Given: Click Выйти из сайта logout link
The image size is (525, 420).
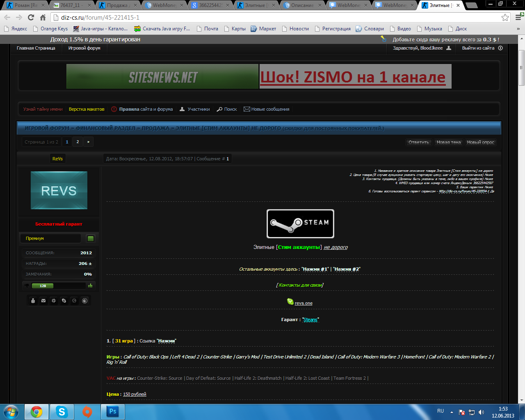Looking at the screenshot, I should coord(478,48).
